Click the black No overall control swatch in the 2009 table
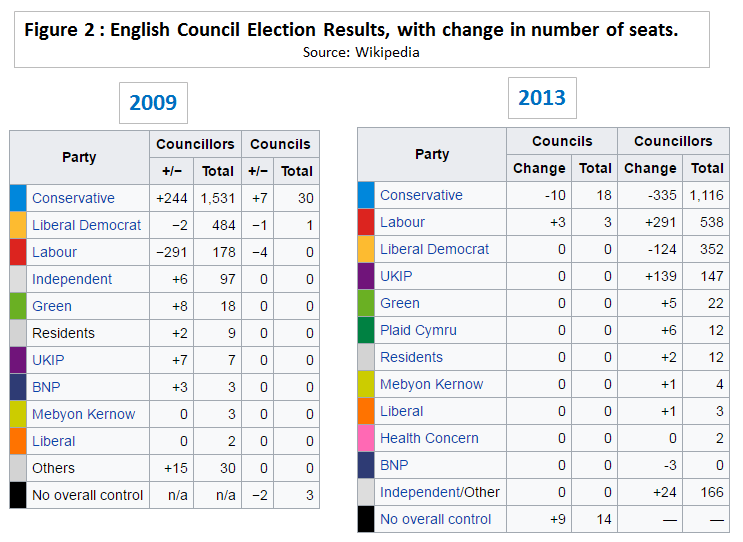 pyautogui.click(x=17, y=495)
